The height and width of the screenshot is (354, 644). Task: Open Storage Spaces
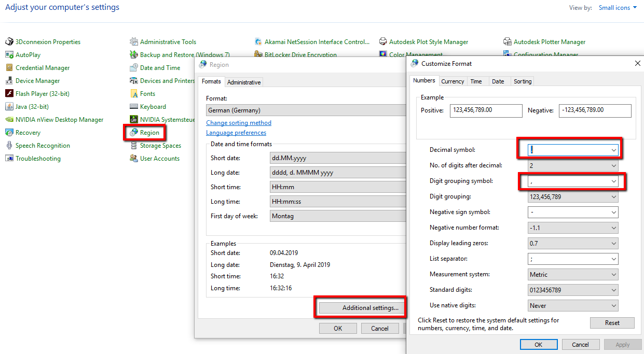click(161, 145)
